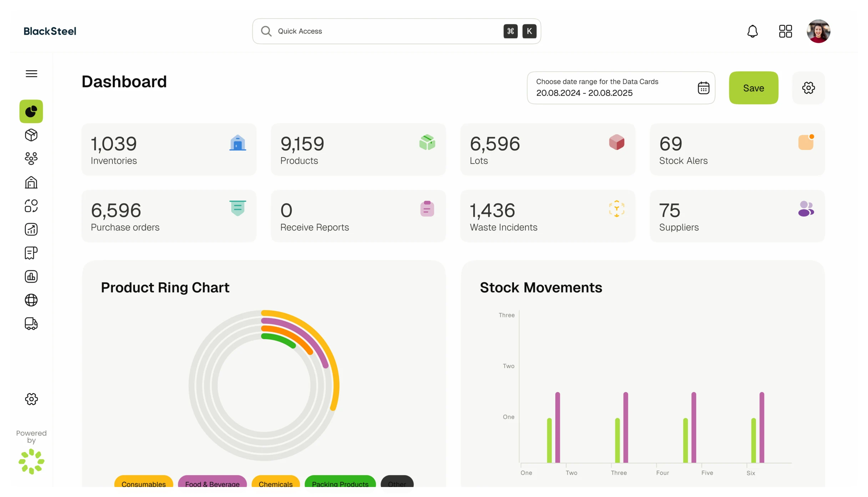Open the people group sidebar icon
The width and height of the screenshot is (868, 497).
(x=31, y=159)
